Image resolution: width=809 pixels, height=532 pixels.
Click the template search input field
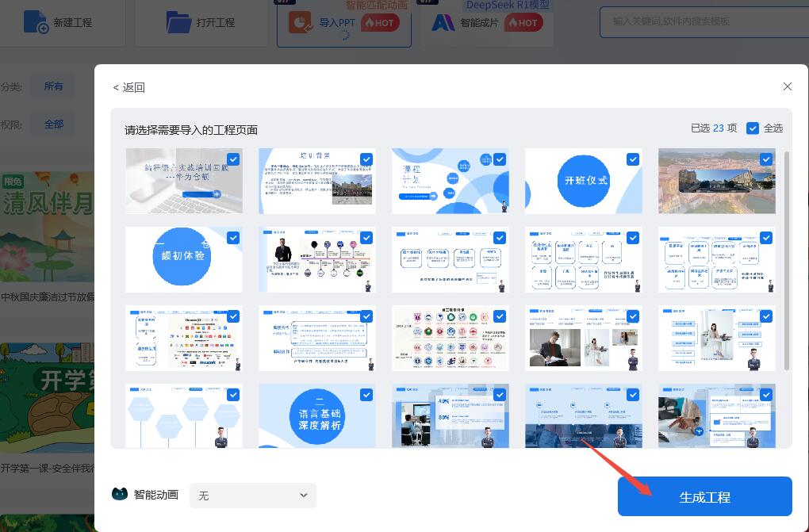coord(698,22)
